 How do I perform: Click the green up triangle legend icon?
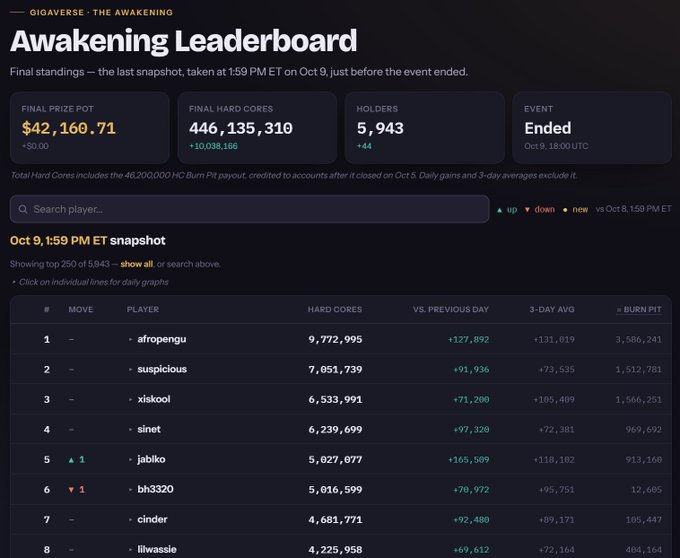point(500,209)
